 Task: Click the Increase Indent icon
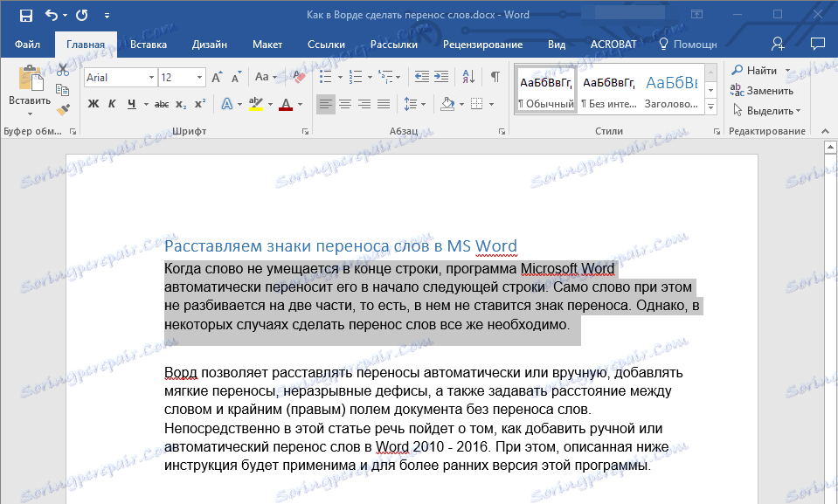point(443,77)
